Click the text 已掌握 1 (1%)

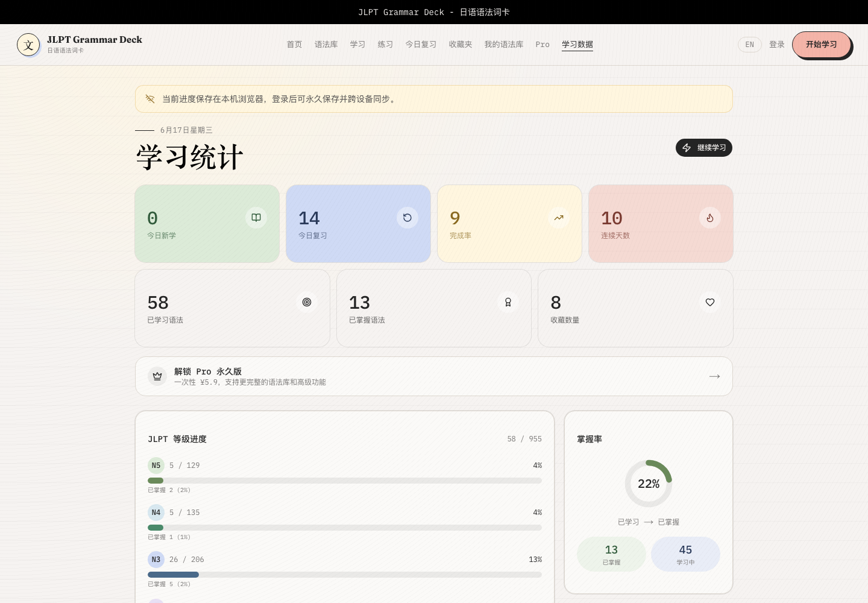pos(169,537)
